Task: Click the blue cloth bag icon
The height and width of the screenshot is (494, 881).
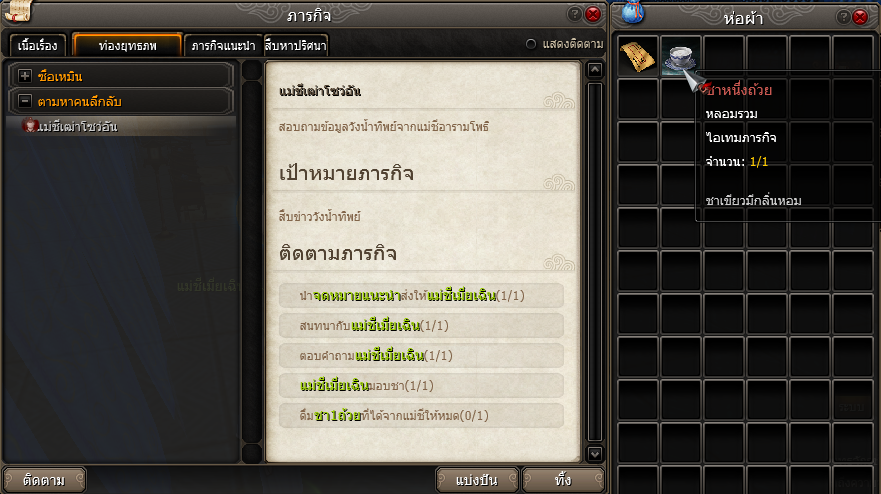Action: (x=632, y=12)
